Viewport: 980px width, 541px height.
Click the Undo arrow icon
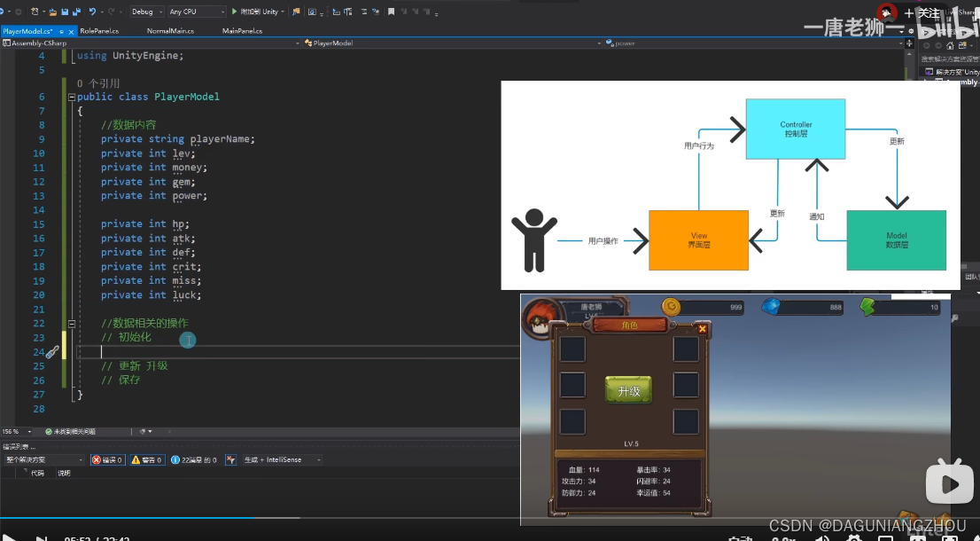point(92,12)
